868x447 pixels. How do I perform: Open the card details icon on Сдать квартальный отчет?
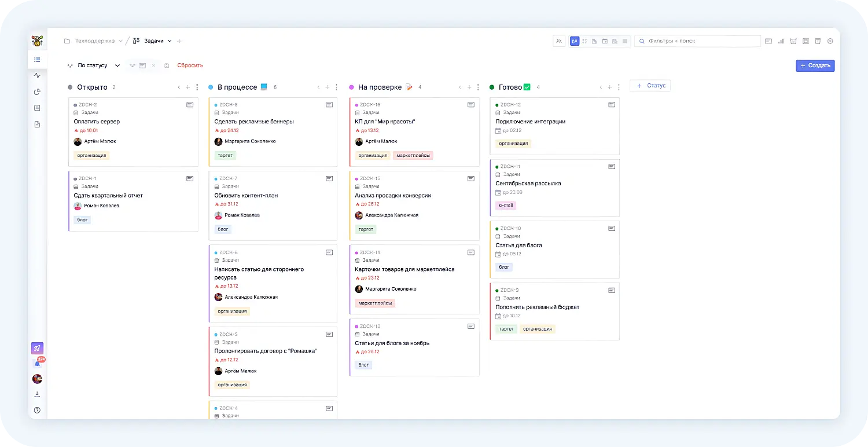(x=190, y=178)
